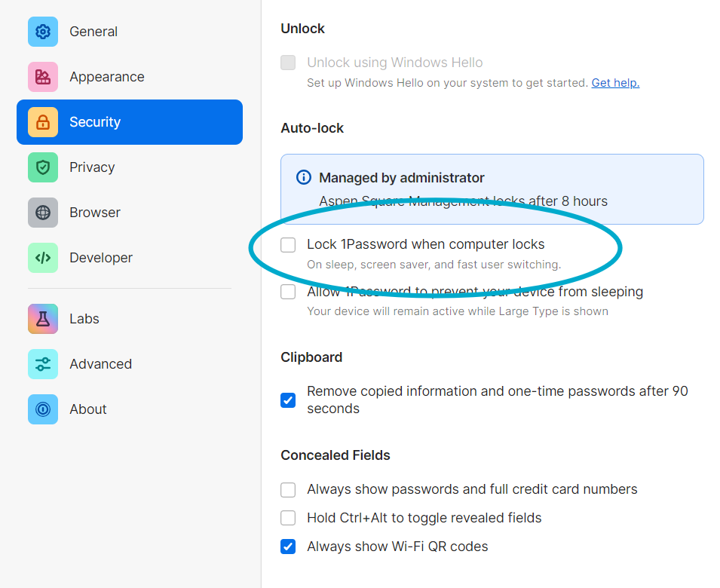The height and width of the screenshot is (588, 720).
Task: Select the Appearance palette icon
Action: tap(43, 77)
